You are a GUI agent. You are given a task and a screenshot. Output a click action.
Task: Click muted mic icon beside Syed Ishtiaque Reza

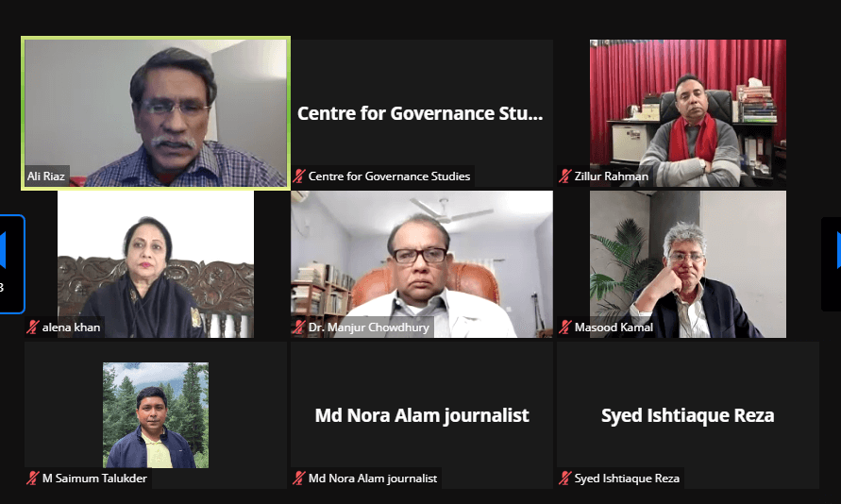click(x=564, y=479)
